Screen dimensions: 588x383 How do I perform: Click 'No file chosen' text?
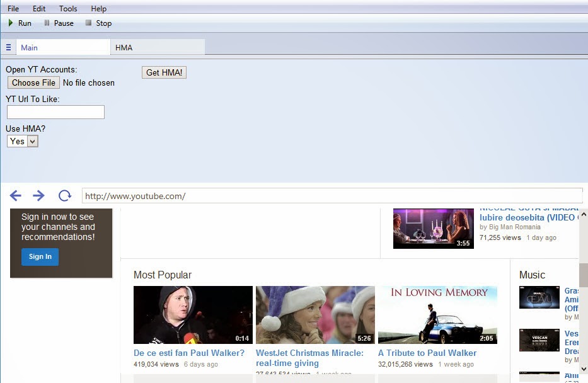pyautogui.click(x=88, y=83)
